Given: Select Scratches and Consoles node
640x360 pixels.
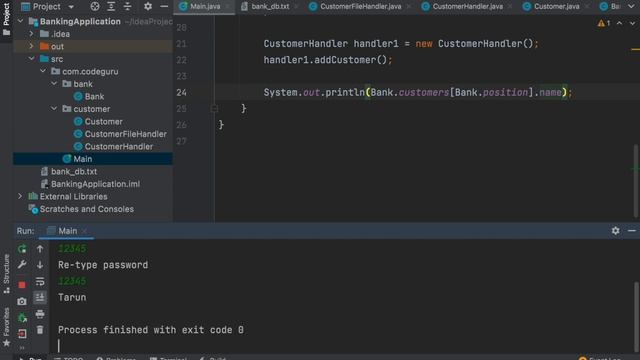Looking at the screenshot, I should tap(81, 209).
